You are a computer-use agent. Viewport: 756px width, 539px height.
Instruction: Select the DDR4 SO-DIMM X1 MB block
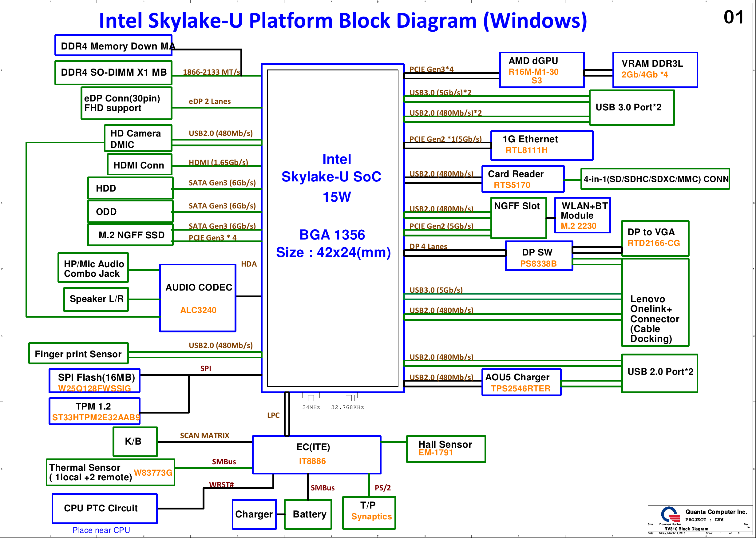(113, 72)
